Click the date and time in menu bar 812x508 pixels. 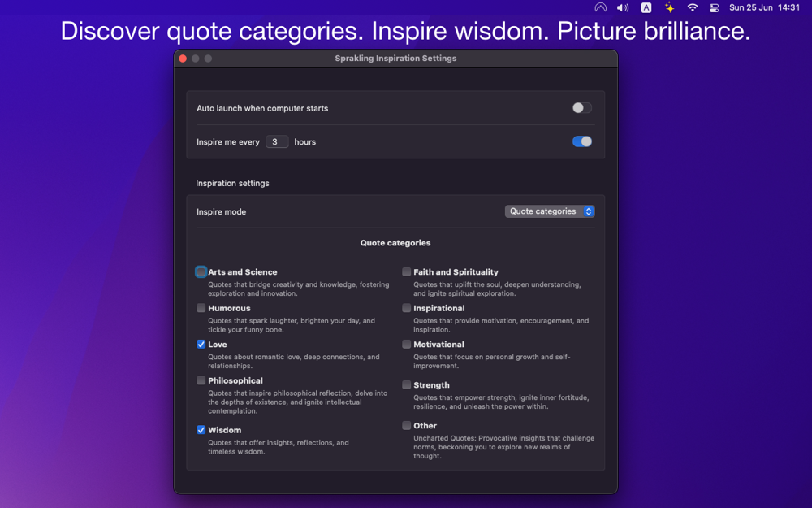(x=764, y=7)
